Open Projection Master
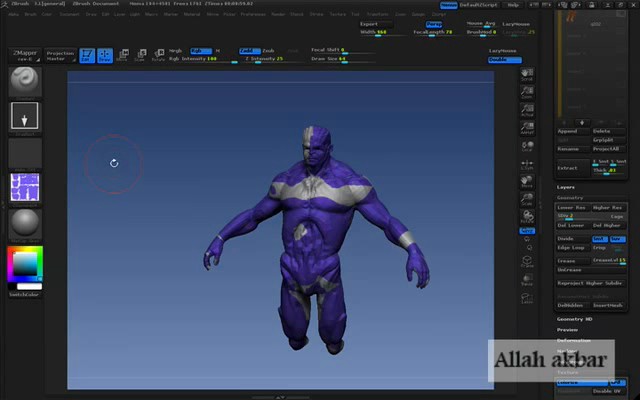This screenshot has width=640, height=400. pos(60,56)
